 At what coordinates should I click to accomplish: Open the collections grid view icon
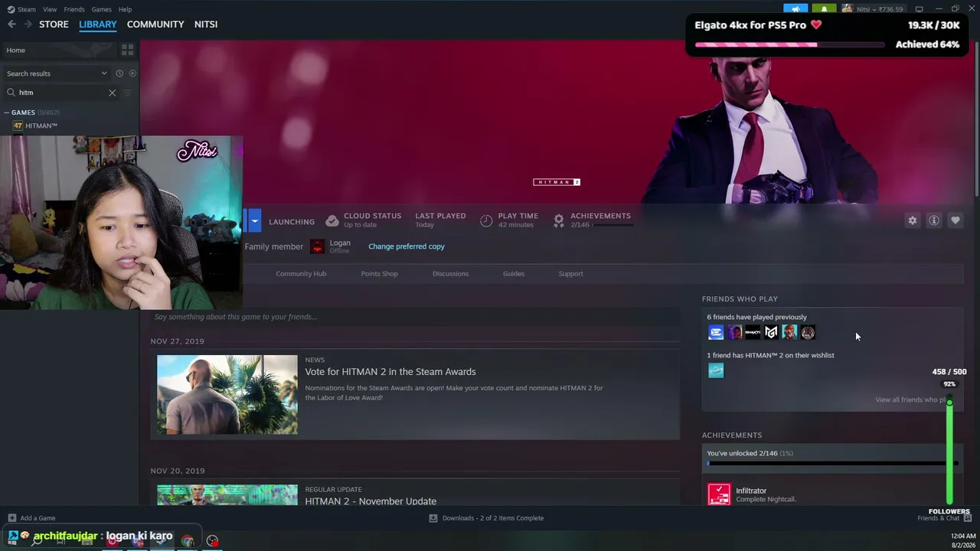pos(127,50)
